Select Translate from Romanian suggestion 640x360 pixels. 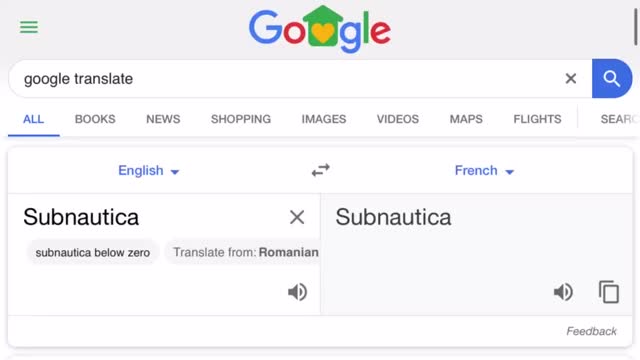(244, 252)
